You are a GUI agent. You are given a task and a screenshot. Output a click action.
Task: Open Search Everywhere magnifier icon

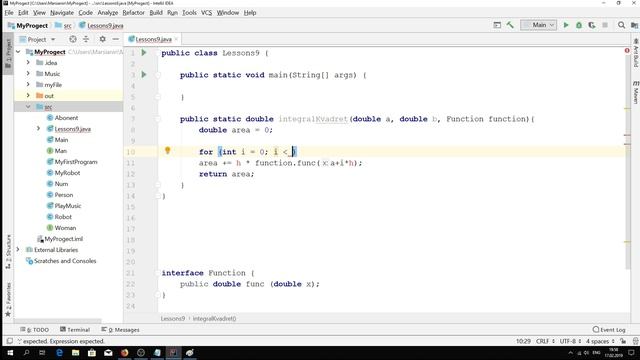point(621,25)
